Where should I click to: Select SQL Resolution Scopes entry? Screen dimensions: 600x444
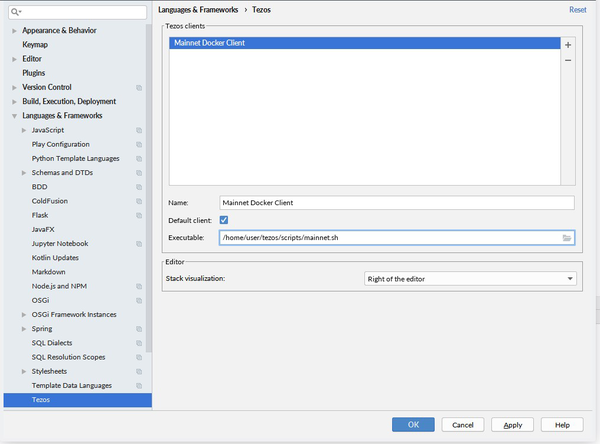point(68,357)
